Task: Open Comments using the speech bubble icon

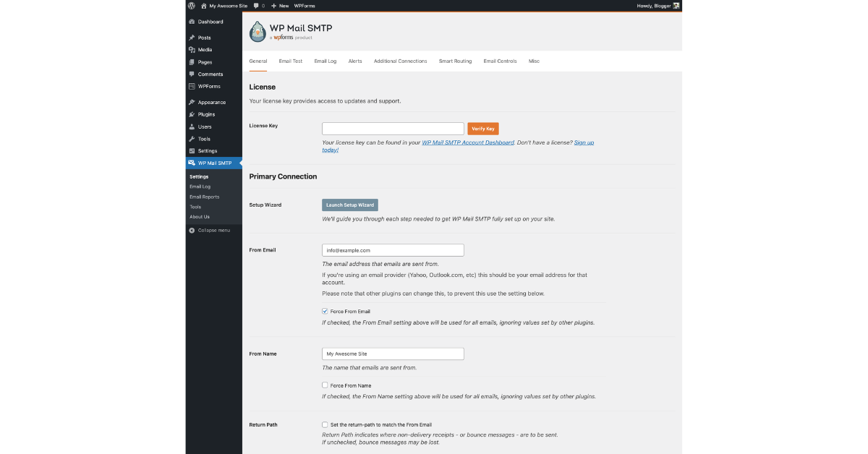Action: coord(192,74)
